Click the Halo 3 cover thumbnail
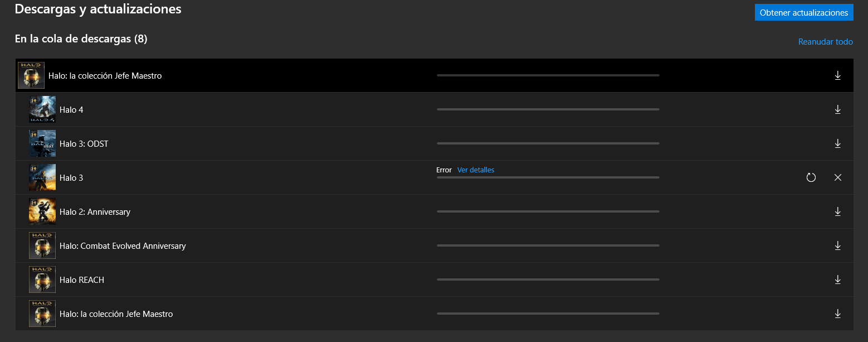Viewport: 868px width, 342px height. [42, 177]
